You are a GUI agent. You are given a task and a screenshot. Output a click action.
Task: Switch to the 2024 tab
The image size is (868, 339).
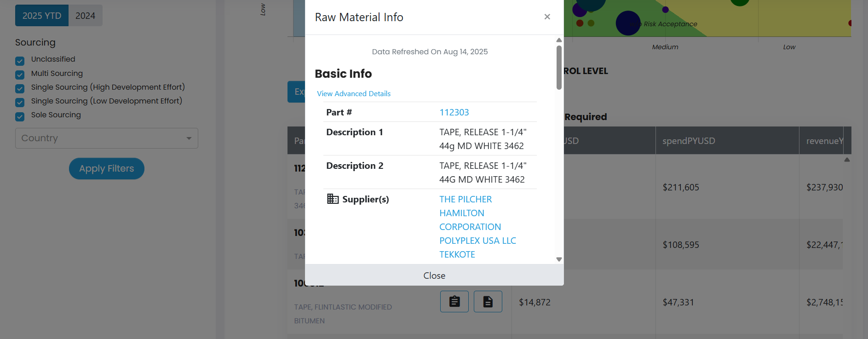click(x=85, y=16)
